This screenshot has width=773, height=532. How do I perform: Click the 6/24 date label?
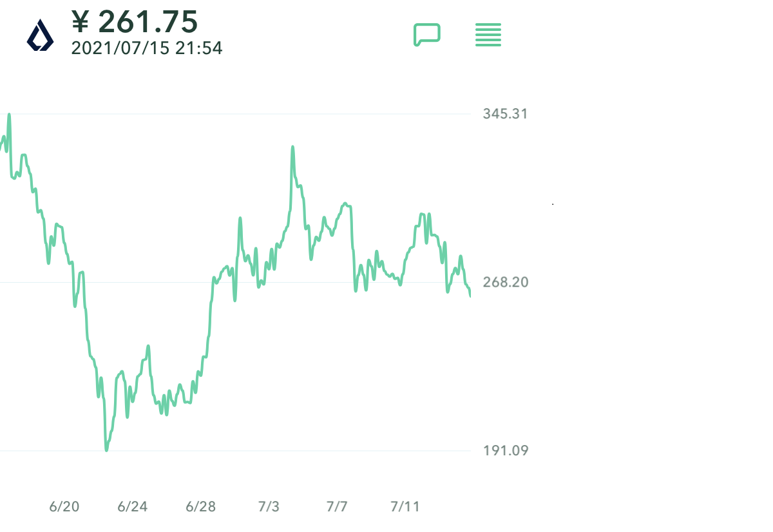tap(132, 507)
